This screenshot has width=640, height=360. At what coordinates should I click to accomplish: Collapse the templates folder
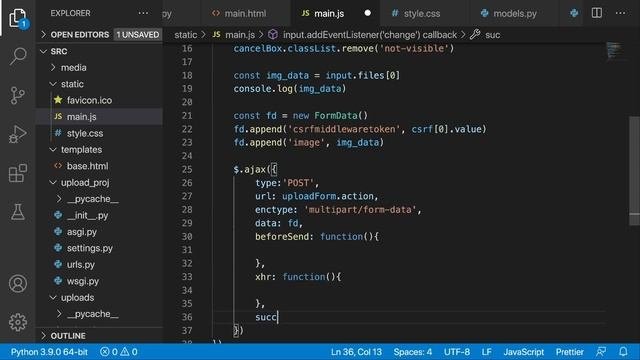point(81,150)
